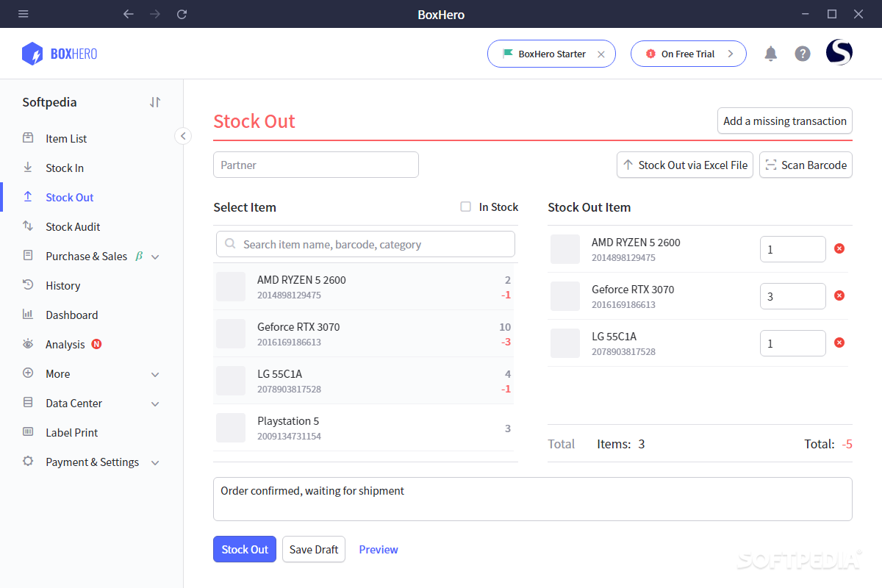The width and height of the screenshot is (882, 588).
Task: Remove LG 55C1A from stock out
Action: pos(839,343)
